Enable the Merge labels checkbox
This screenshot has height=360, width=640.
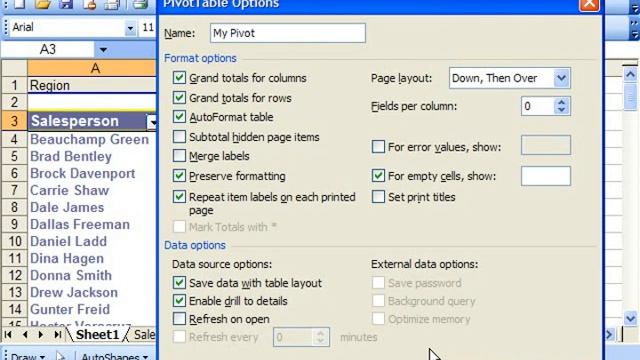[x=179, y=156]
